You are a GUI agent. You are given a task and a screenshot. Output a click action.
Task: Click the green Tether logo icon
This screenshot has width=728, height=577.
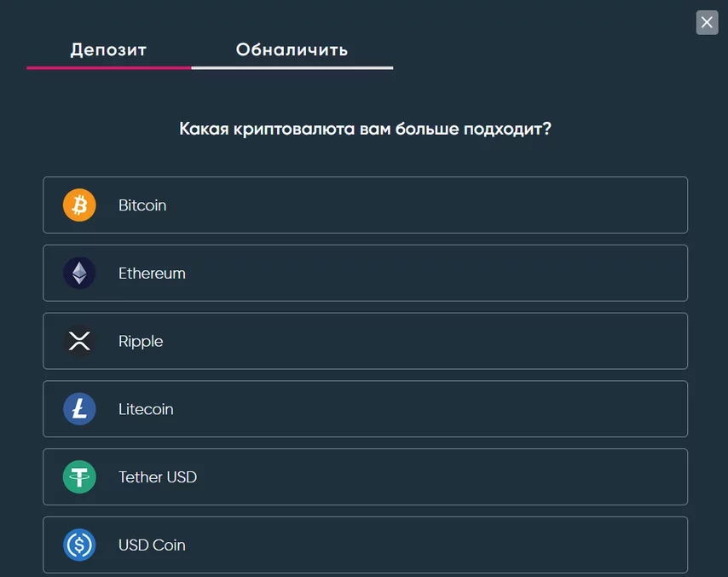click(x=79, y=477)
